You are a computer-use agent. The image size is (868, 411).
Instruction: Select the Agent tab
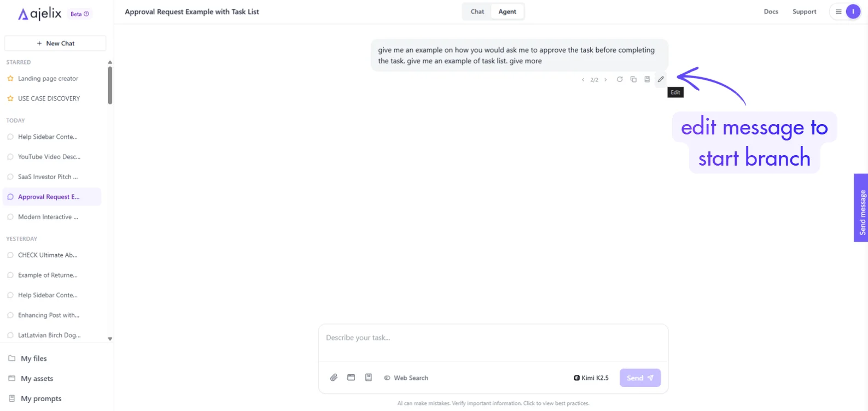507,11
